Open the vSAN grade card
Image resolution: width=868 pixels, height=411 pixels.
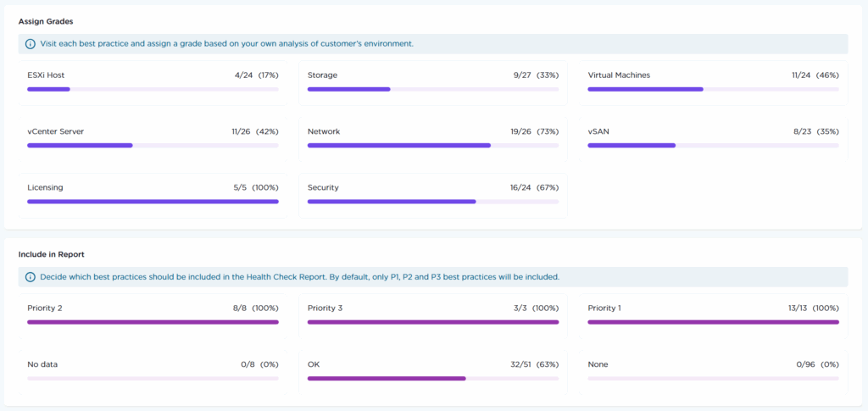[713, 139]
